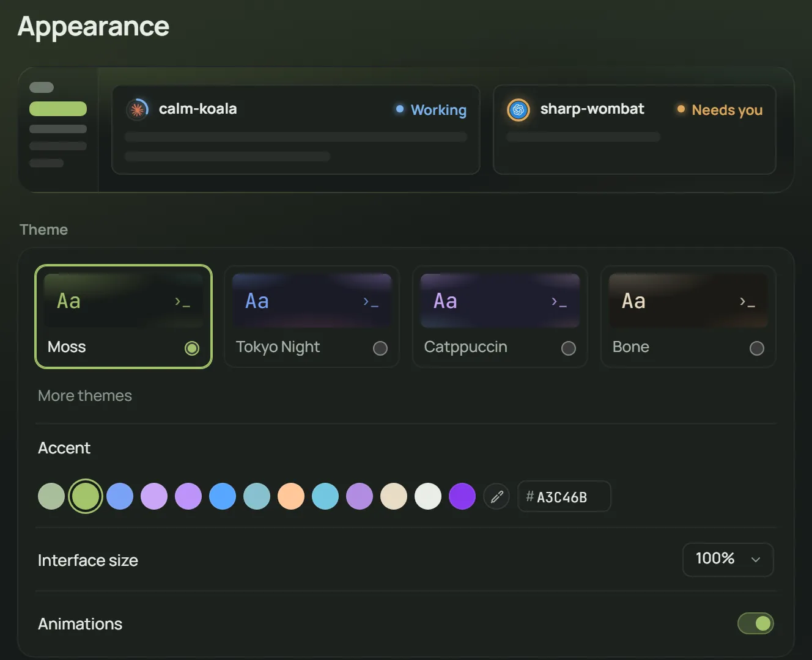
Task: Pick the Bone theme radio button
Action: (757, 348)
